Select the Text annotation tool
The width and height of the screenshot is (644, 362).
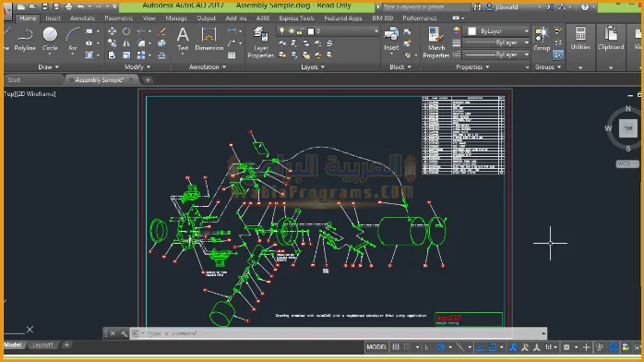coord(183,40)
